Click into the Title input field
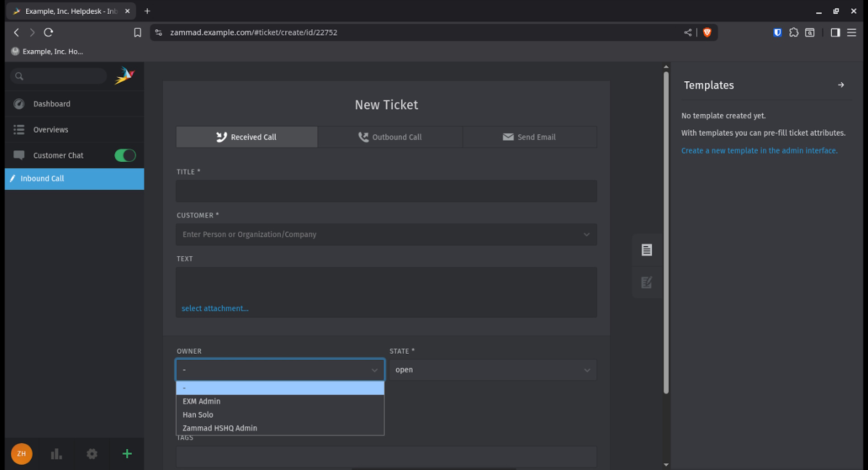Screen dimensions: 868x470 (386, 191)
